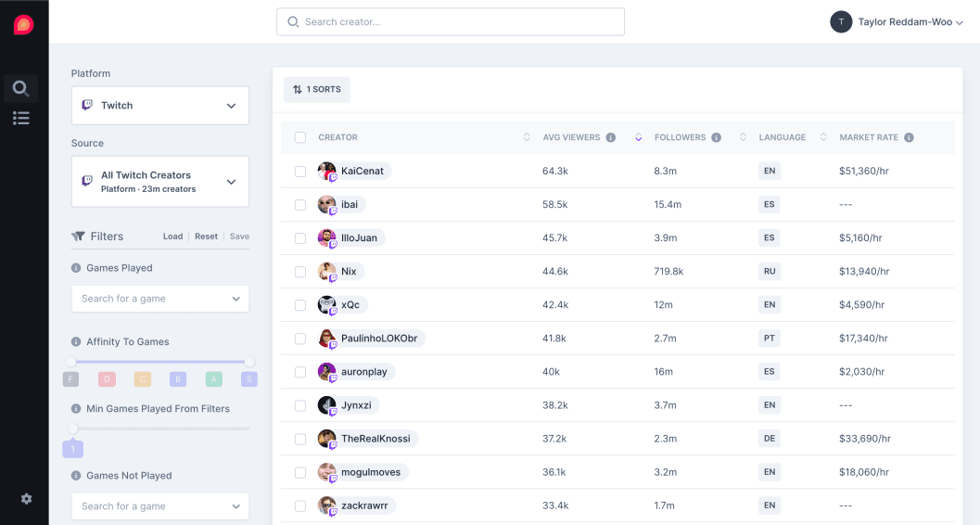Check the IlloJuan row checkbox
The image size is (980, 525).
tap(300, 238)
